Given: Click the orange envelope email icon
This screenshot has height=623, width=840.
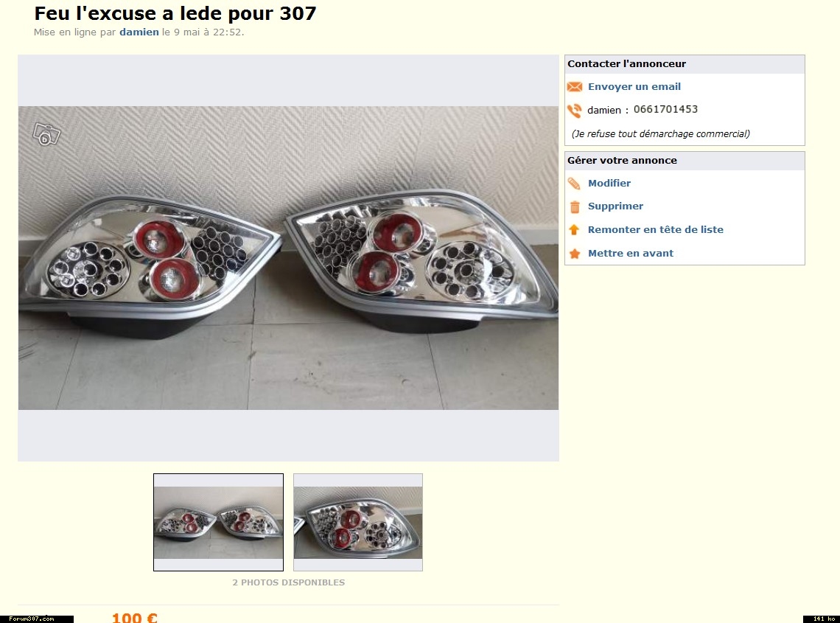Looking at the screenshot, I should 574,87.
